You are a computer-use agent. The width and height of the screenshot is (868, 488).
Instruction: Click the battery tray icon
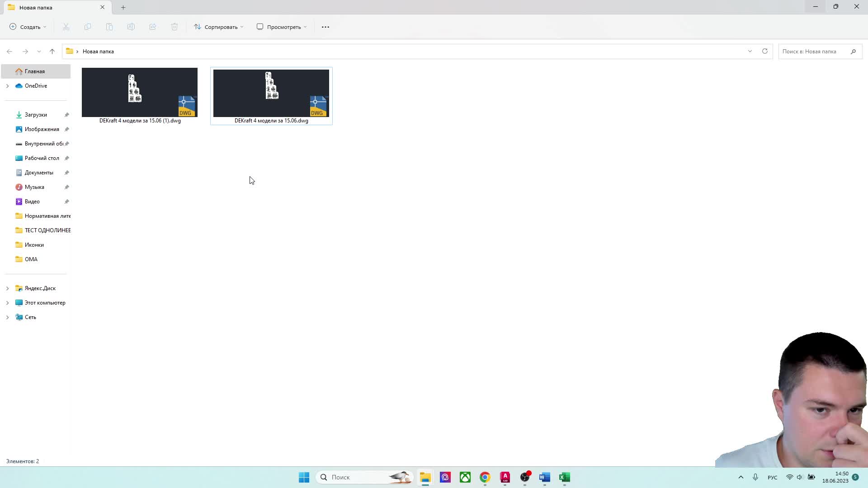(x=811, y=477)
